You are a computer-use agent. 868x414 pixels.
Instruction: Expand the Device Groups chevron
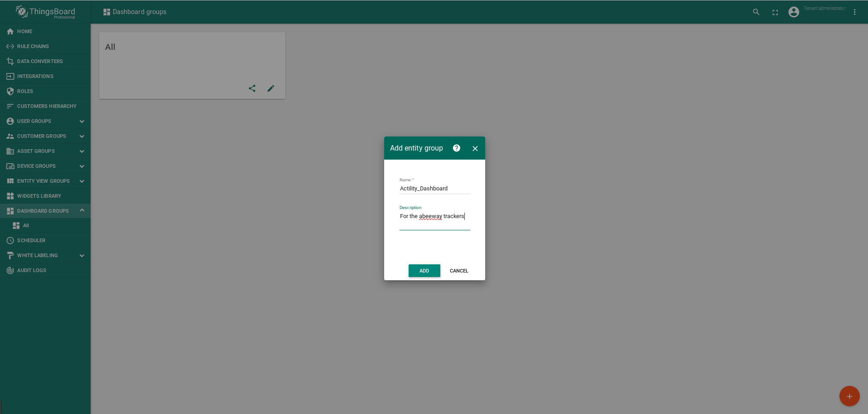coord(82,166)
